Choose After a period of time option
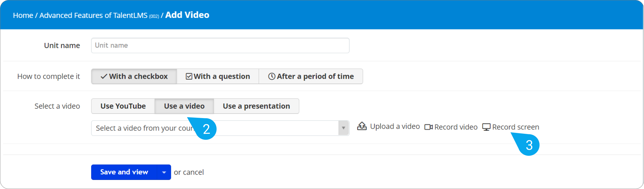 coord(311,76)
